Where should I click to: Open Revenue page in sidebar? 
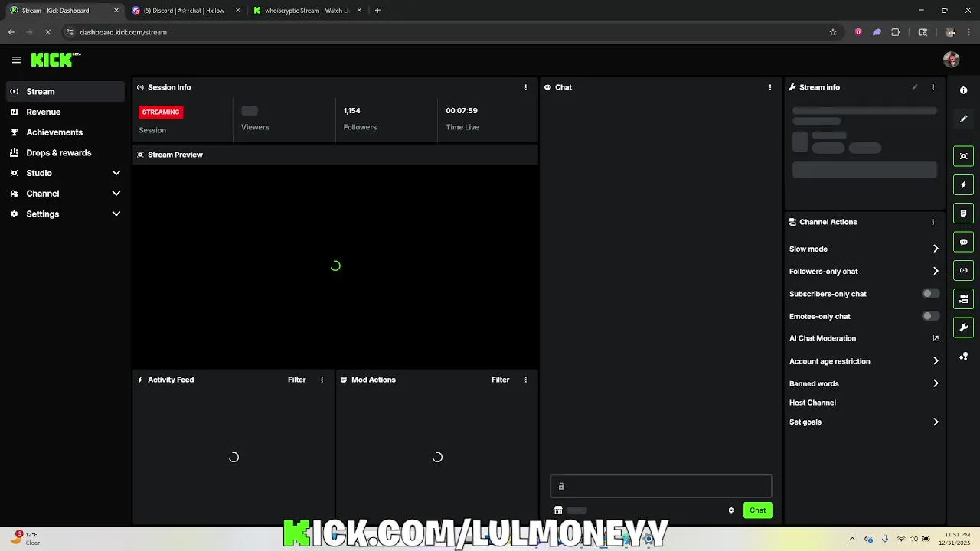(65, 112)
